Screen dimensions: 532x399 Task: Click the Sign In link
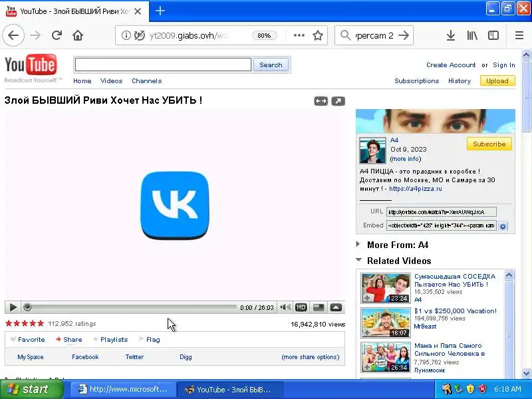point(504,65)
